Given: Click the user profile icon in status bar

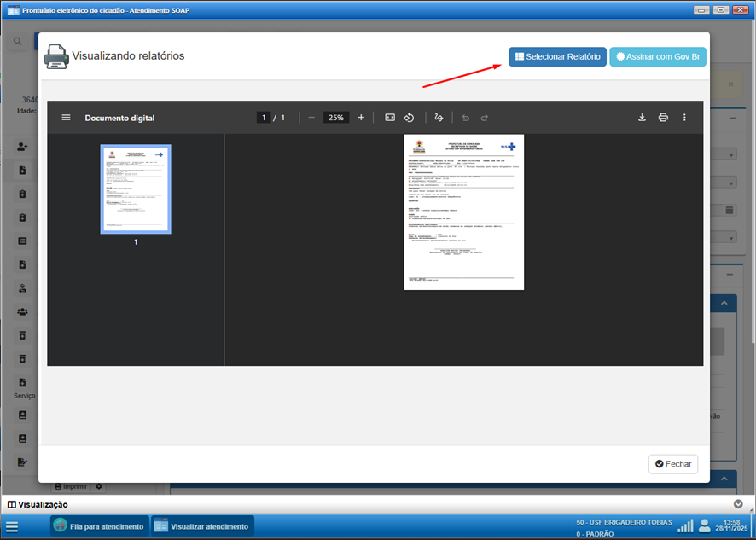Looking at the screenshot, I should [705, 525].
